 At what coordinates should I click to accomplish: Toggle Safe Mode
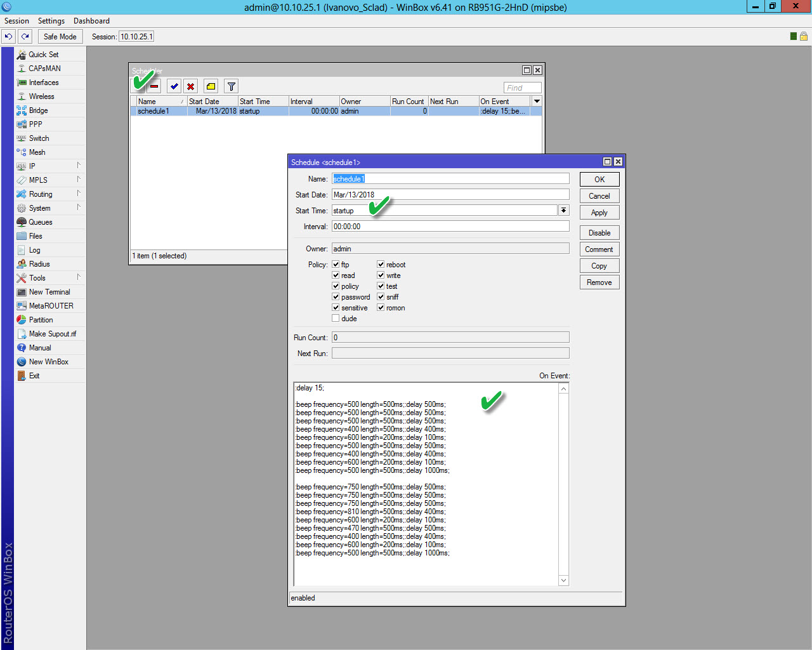click(x=60, y=36)
